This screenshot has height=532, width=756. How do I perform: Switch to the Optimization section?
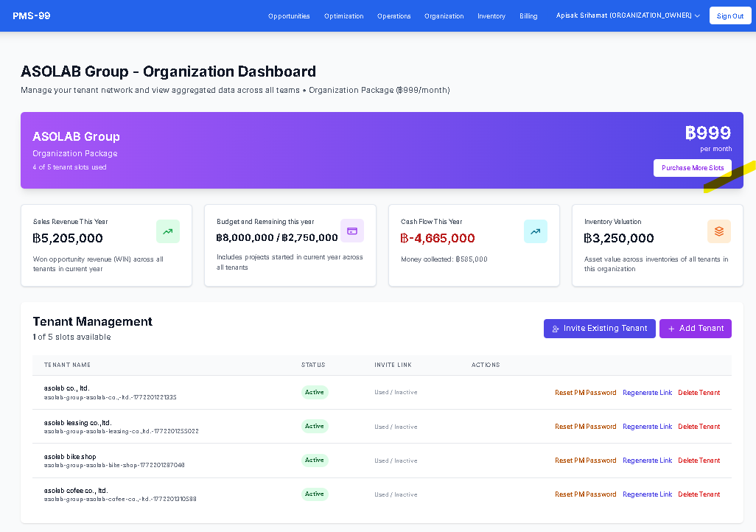[x=343, y=15]
